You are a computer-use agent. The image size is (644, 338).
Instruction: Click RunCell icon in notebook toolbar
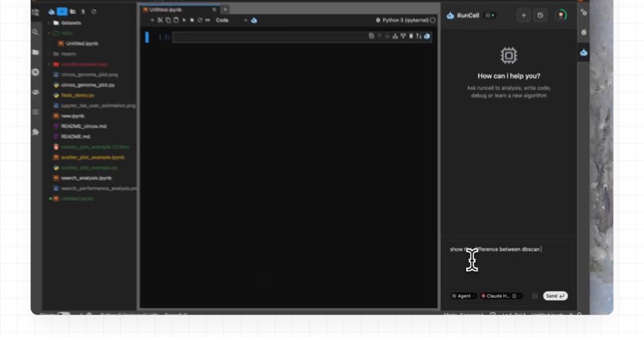[x=254, y=20]
